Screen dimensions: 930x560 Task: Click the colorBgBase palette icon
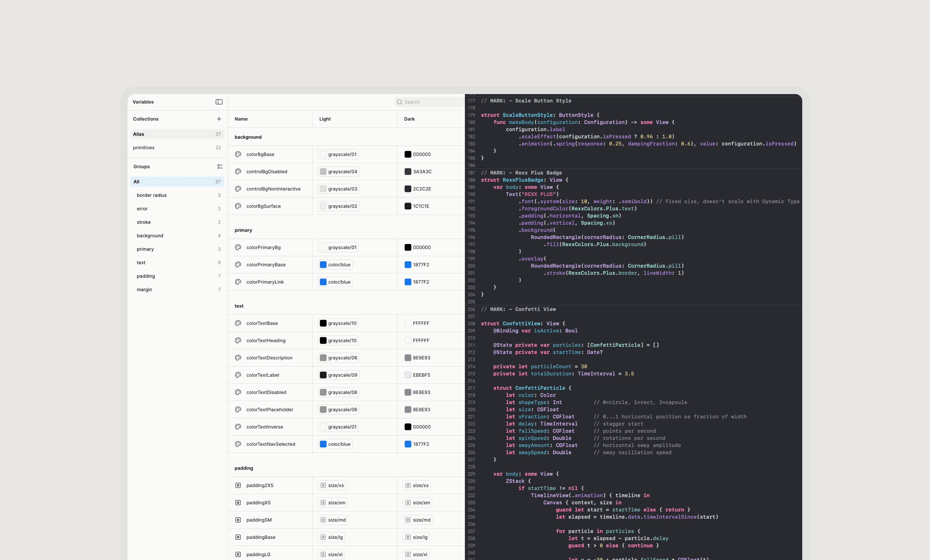pos(238,154)
